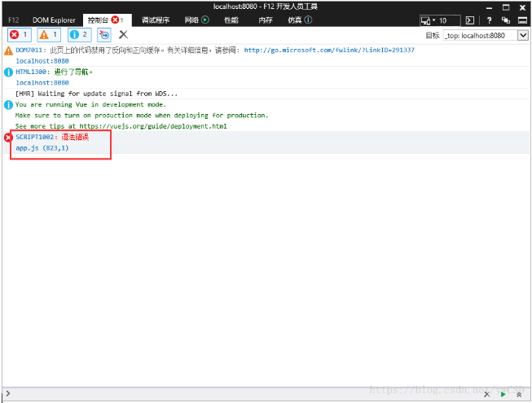This screenshot has width=532, height=403.
Task: Open help with the question mark icon
Action: [489, 20]
